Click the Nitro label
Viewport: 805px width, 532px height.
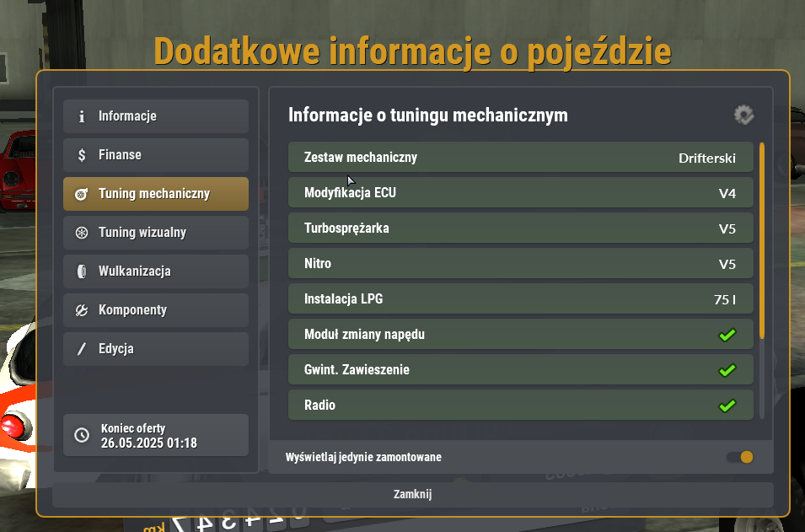[318, 263]
